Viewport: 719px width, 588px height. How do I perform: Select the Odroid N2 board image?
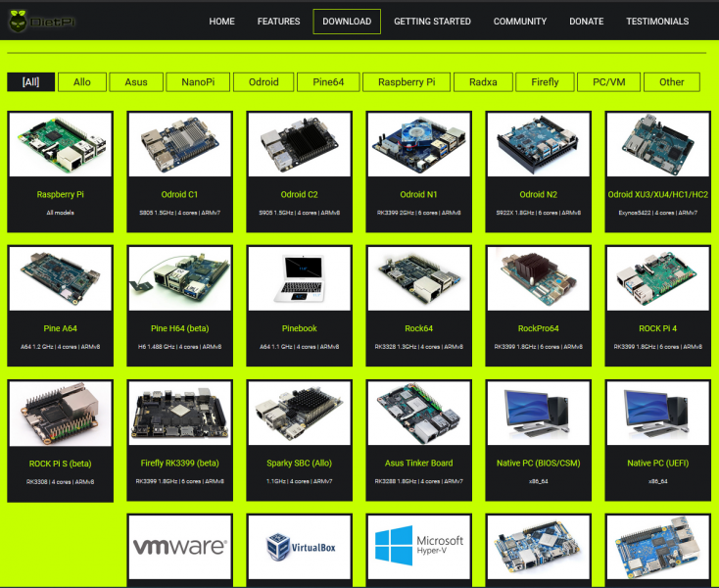539,144
